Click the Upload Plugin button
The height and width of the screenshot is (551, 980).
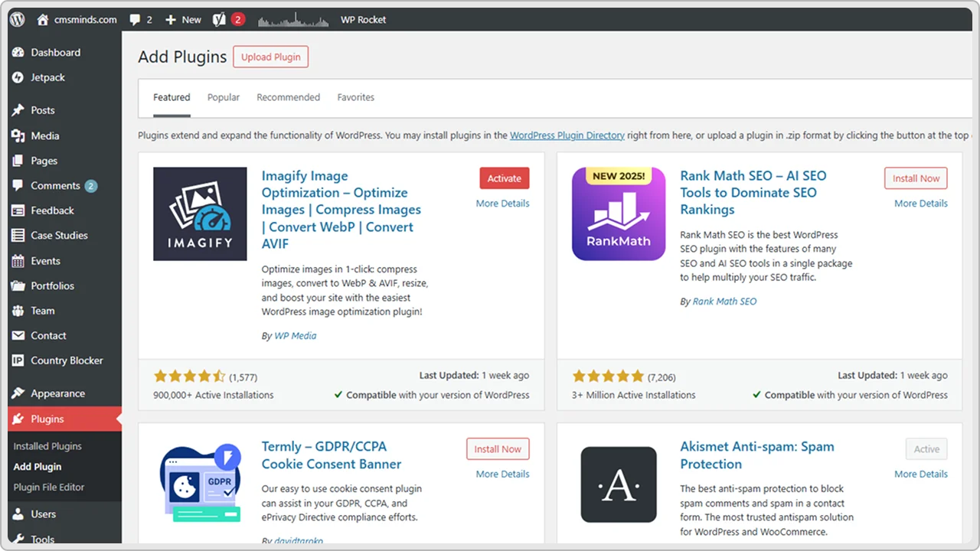pos(271,57)
